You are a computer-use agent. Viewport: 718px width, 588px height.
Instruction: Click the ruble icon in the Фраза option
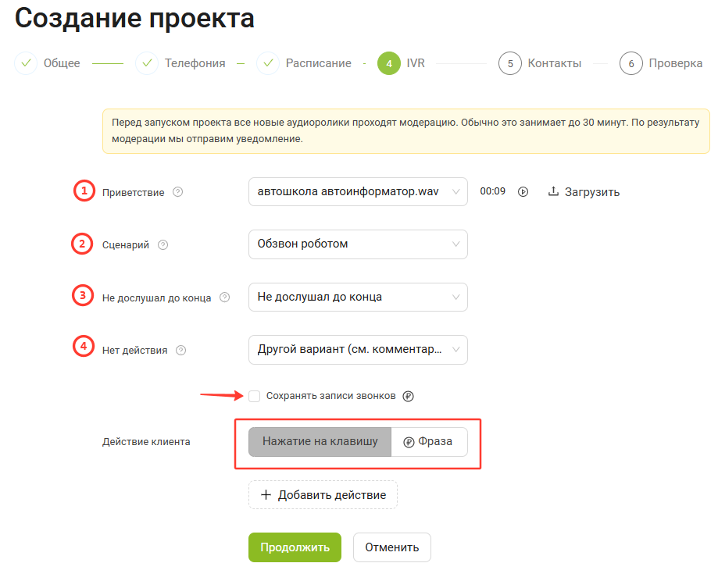coord(409,442)
